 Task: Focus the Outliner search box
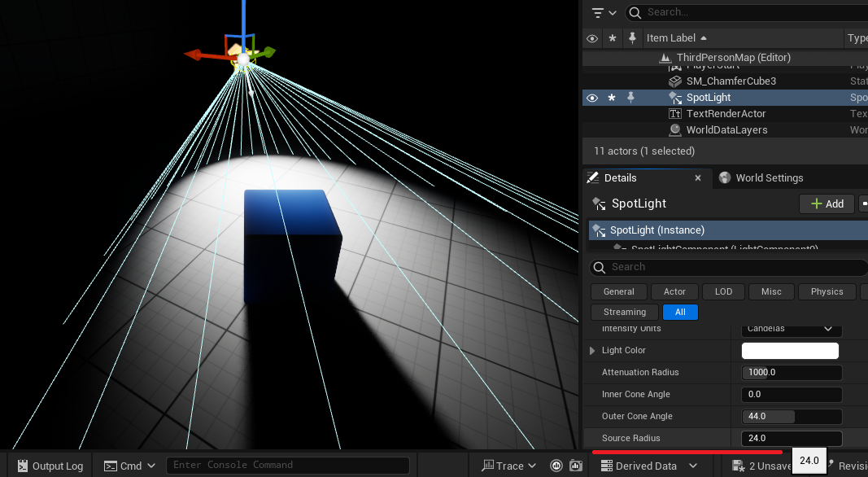click(x=748, y=12)
